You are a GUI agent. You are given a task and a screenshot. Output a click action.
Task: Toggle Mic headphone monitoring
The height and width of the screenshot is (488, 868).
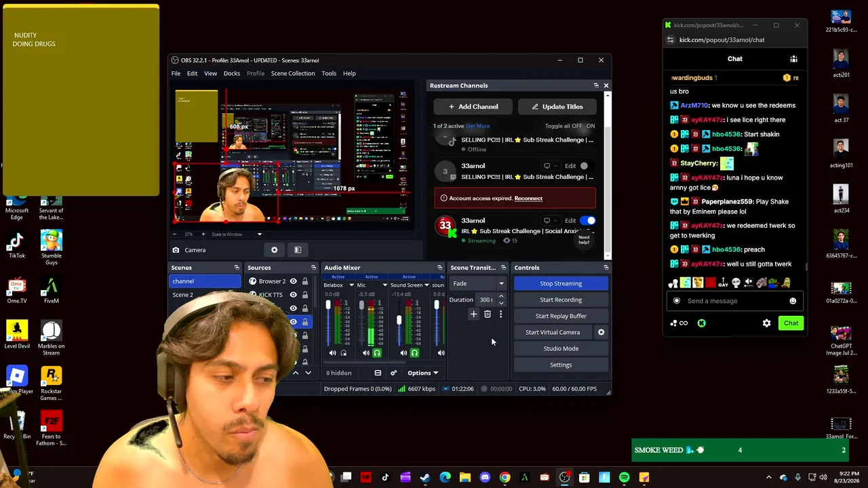[377, 353]
